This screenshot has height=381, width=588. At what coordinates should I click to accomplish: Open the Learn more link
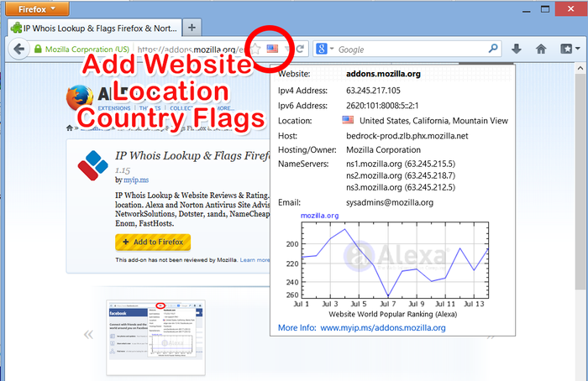point(255,259)
